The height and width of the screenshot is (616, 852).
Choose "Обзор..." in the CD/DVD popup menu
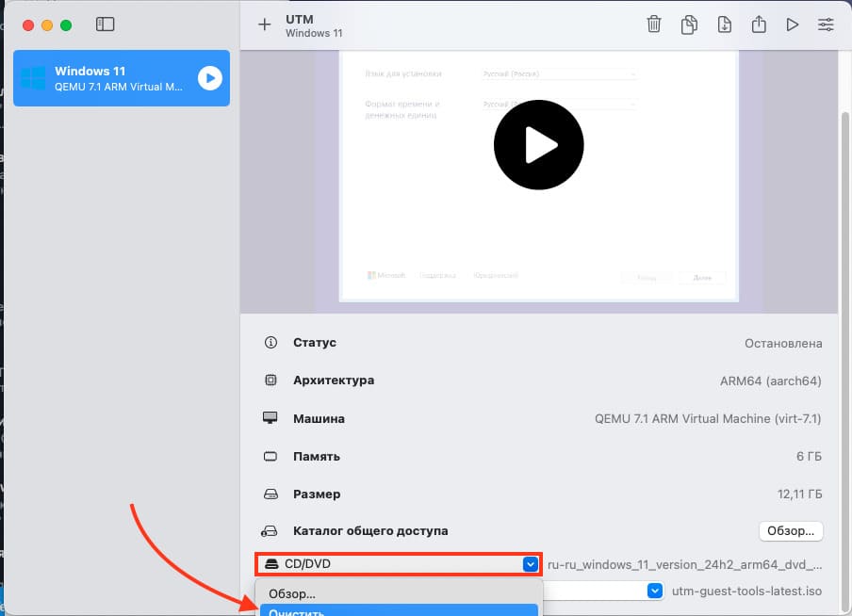[x=292, y=593]
